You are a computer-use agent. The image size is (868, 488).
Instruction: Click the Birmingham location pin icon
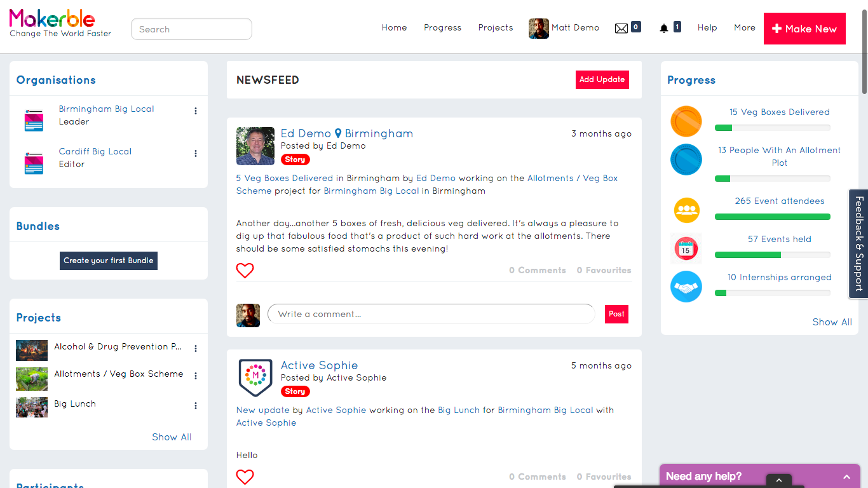coord(338,133)
